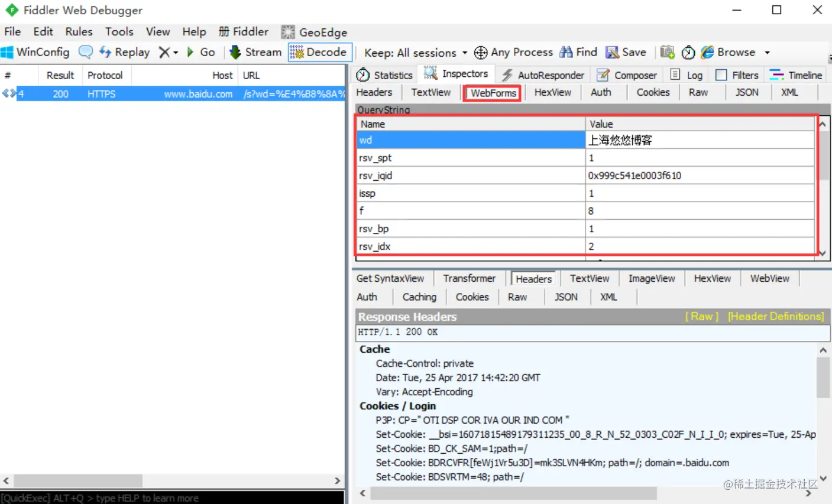Open the Transformer response tab
This screenshot has height=504, width=832.
[470, 278]
